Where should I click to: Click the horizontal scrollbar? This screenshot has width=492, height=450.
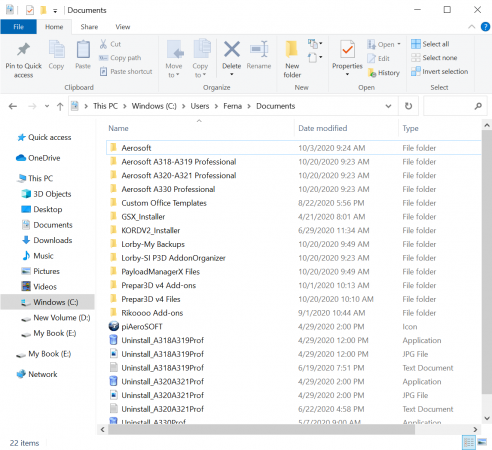pos(261,430)
